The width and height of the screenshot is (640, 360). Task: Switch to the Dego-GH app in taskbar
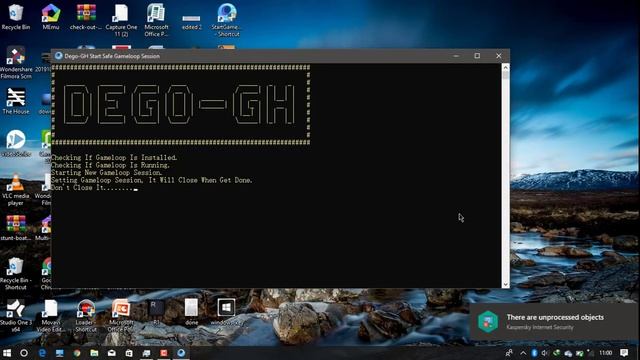(181, 353)
